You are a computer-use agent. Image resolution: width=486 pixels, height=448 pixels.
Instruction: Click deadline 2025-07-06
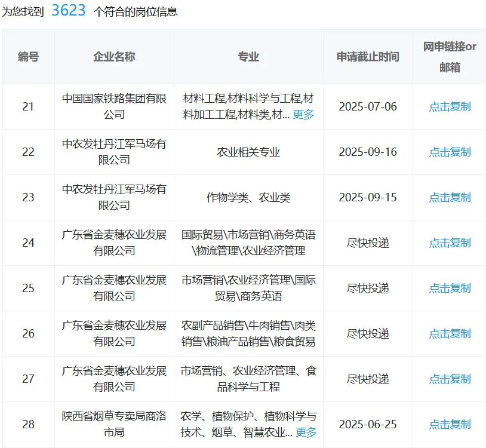pyautogui.click(x=368, y=107)
